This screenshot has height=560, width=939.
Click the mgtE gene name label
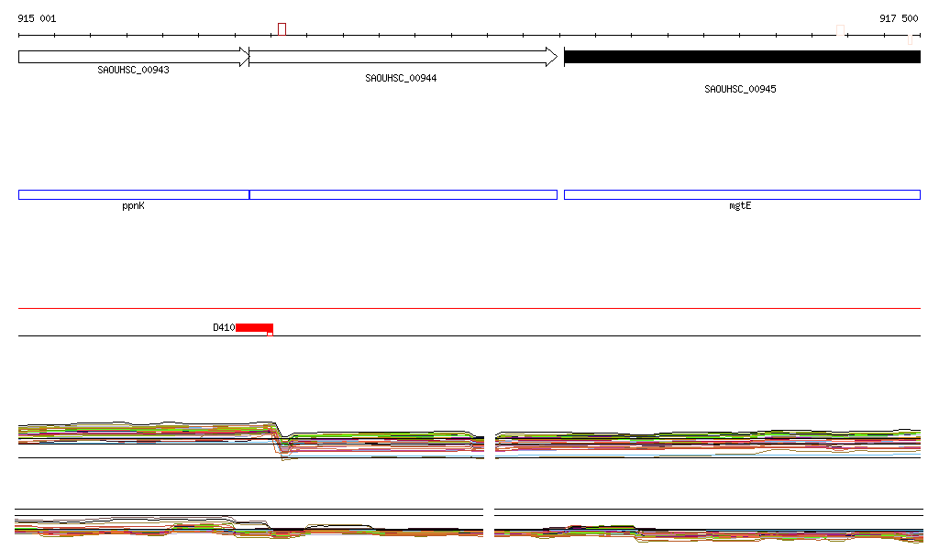click(x=740, y=206)
